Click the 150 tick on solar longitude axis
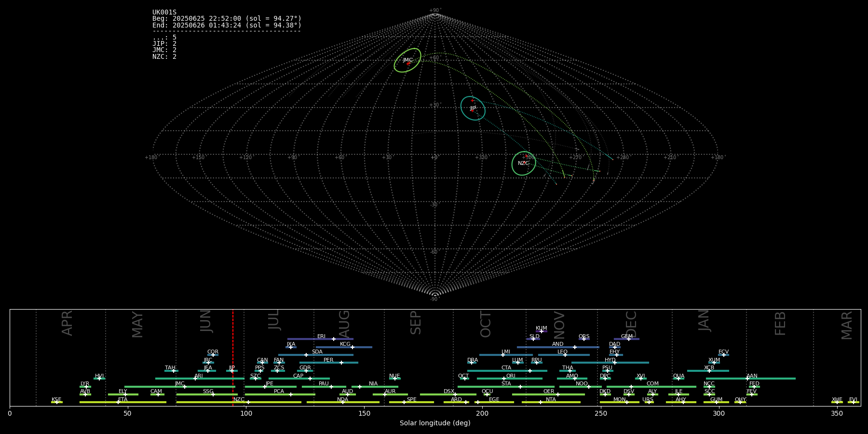The height and width of the screenshot is (434, 868). click(364, 413)
